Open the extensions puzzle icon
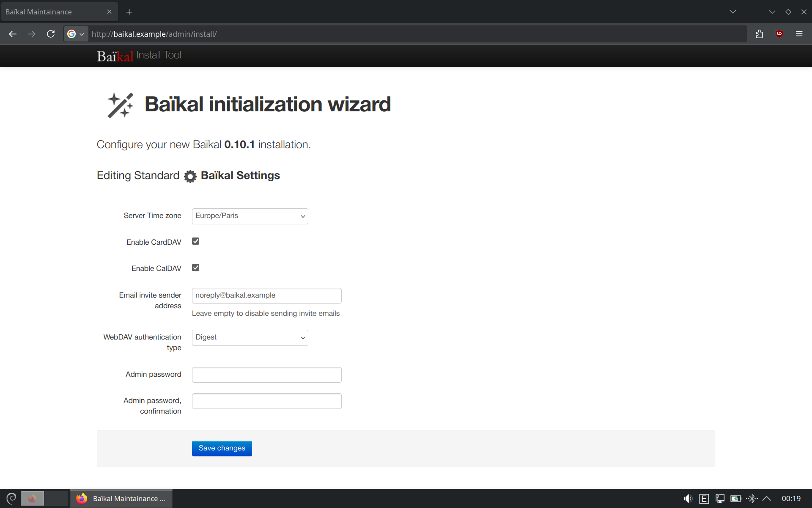This screenshot has width=812, height=508. pyautogui.click(x=759, y=34)
